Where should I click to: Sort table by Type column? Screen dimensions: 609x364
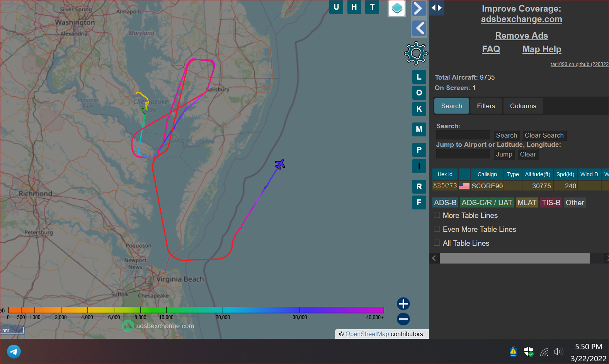point(513,174)
